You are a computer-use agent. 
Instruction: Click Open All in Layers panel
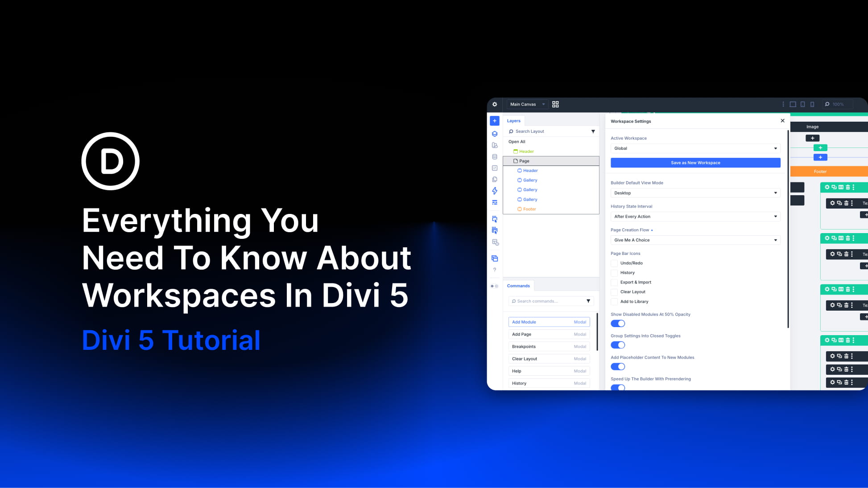point(517,142)
